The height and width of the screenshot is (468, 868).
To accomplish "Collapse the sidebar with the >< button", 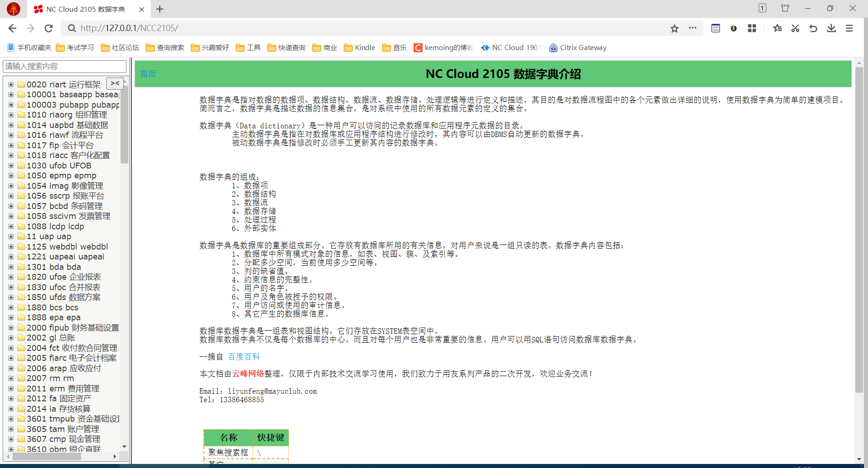I will [114, 83].
